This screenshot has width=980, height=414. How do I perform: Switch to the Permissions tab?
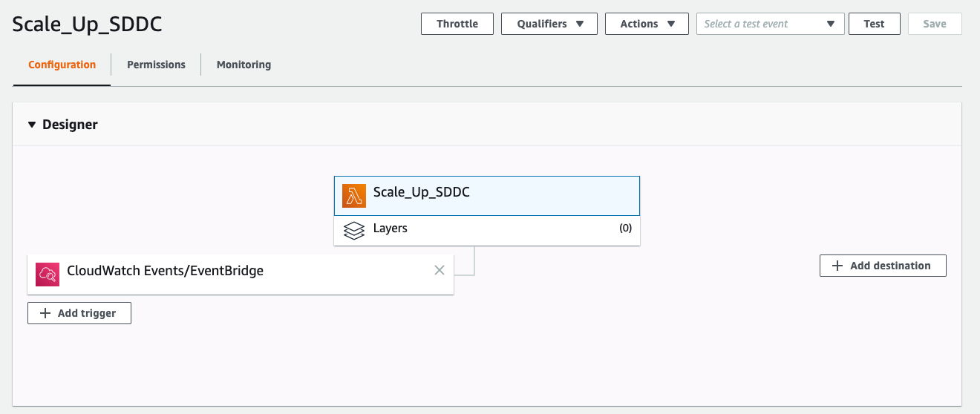156,65
